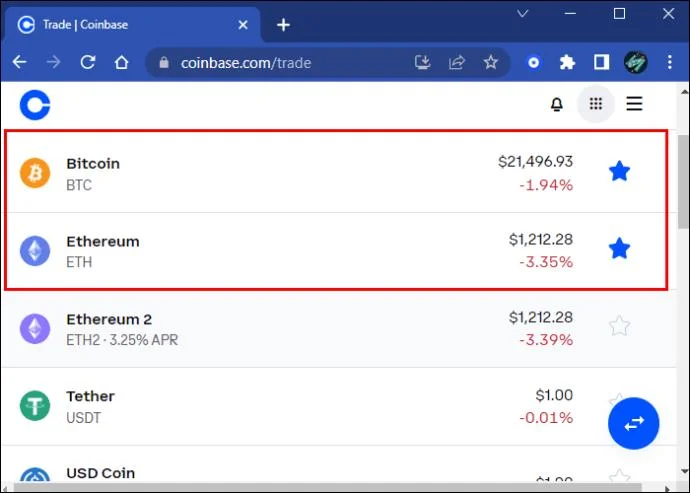Screen dimensions: 690x493
Task: Open the Bitcoin asset name
Action: [x=93, y=164]
